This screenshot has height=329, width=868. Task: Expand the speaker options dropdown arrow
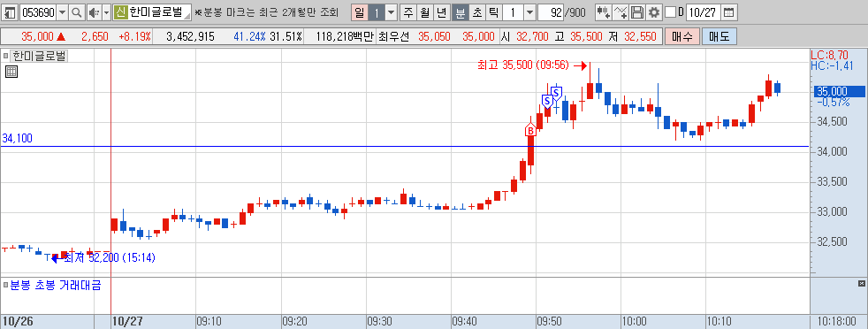click(106, 11)
